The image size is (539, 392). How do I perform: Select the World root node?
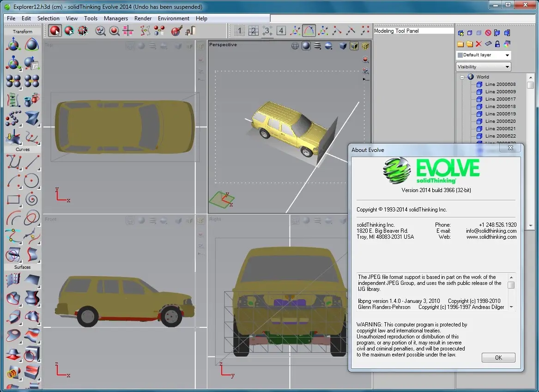click(x=482, y=77)
